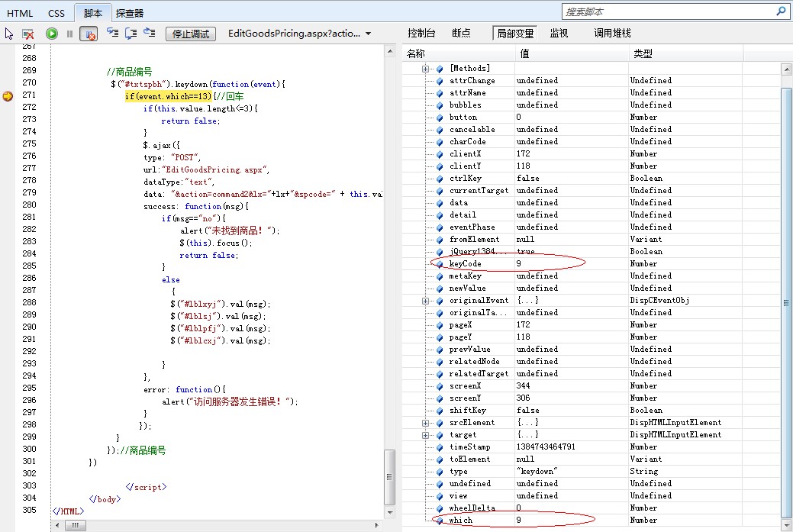Open the 监视 watch pane
Viewport: 793px width, 532px height.
coord(559,33)
